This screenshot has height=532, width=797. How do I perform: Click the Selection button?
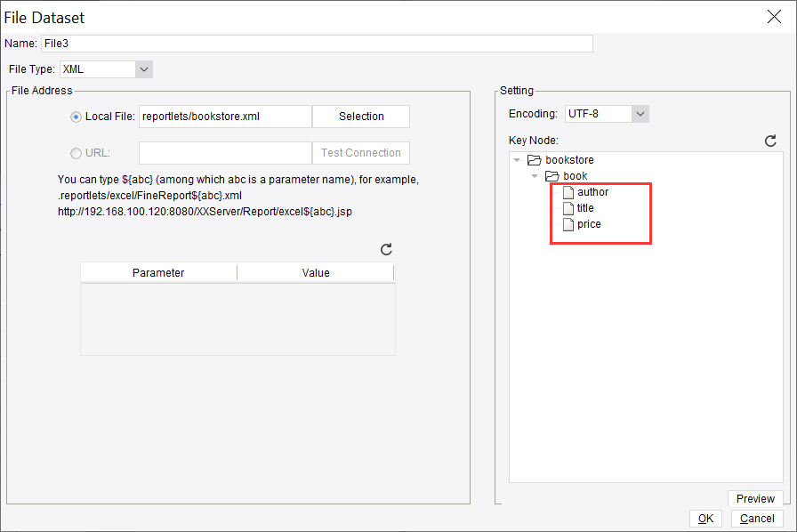click(x=360, y=117)
